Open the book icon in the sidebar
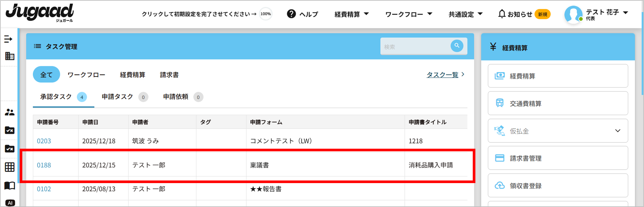The width and height of the screenshot is (644, 207). [x=10, y=186]
